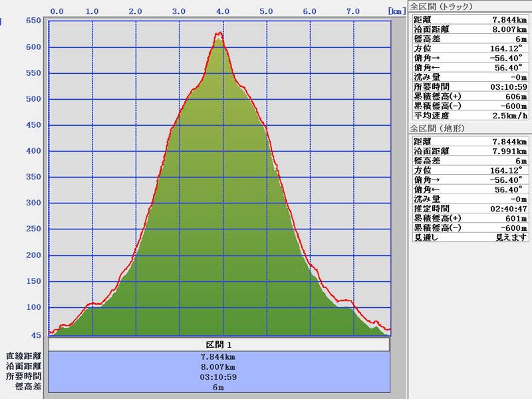The height and width of the screenshot is (399, 532).
Task: Click the 方位 row in track panel
Action: [470, 48]
